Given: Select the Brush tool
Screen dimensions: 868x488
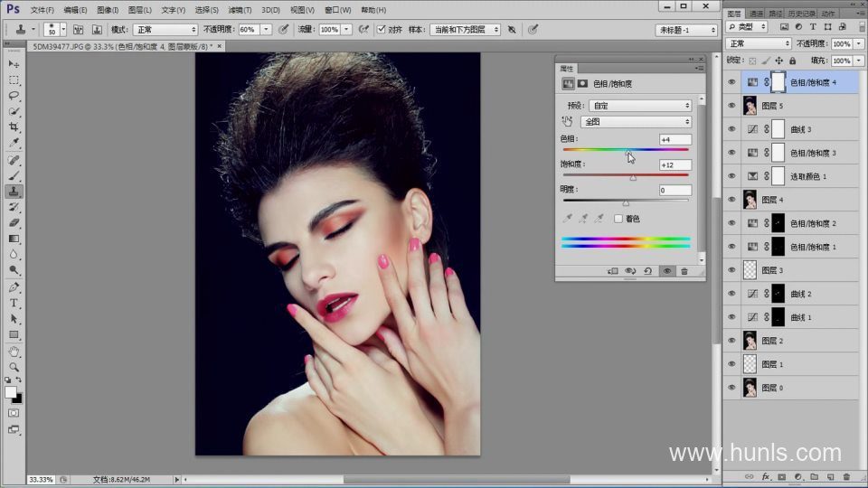Looking at the screenshot, I should (x=14, y=176).
